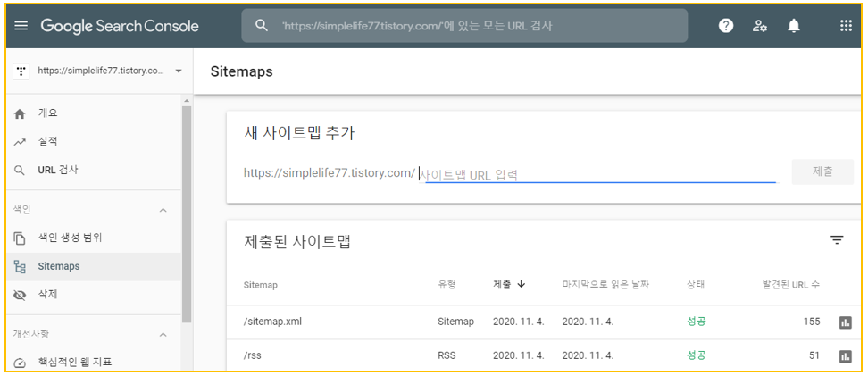Click the tistory property favicon
Screen dimensions: 868x376
[x=21, y=71]
